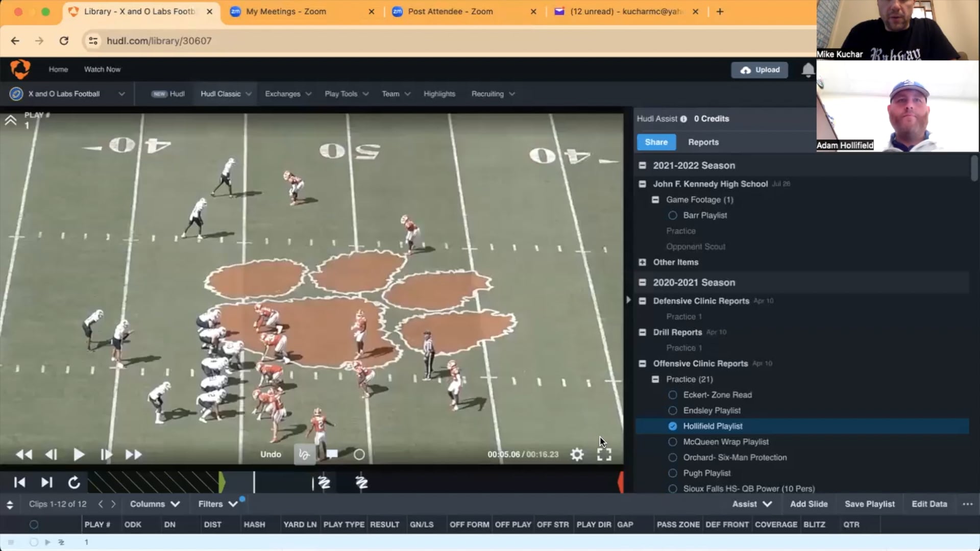The width and height of the screenshot is (980, 551).
Task: Go to previous clips page
Action: (101, 504)
